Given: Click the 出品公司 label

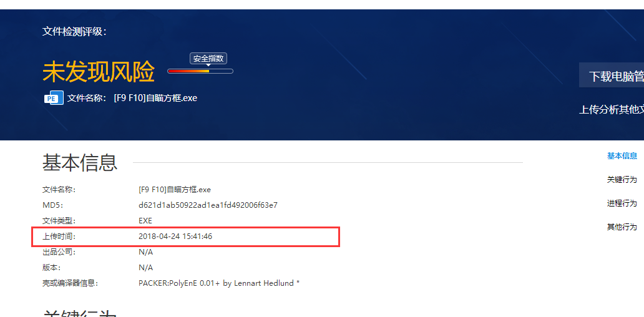Looking at the screenshot, I should 59,251.
